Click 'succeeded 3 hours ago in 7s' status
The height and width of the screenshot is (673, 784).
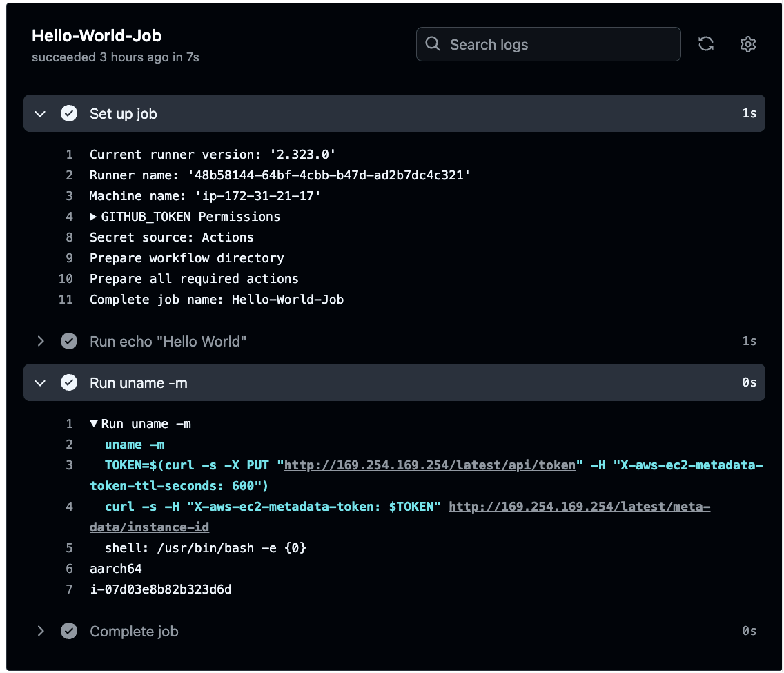[x=115, y=57]
